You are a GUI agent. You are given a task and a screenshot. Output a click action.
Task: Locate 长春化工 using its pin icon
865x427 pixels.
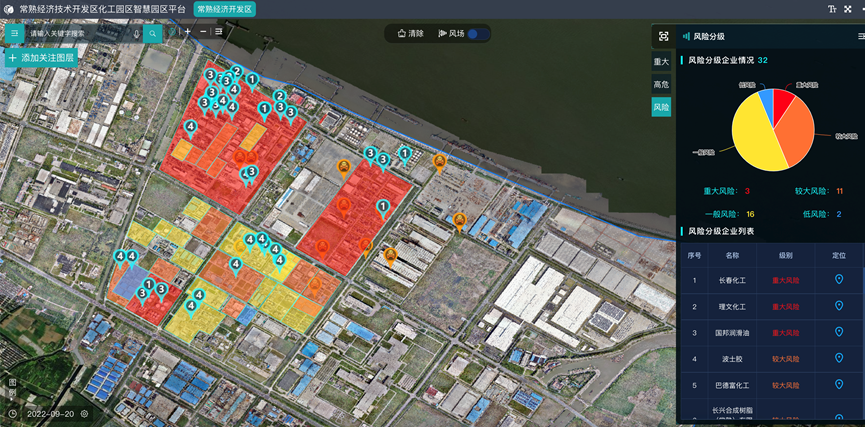pos(838,280)
